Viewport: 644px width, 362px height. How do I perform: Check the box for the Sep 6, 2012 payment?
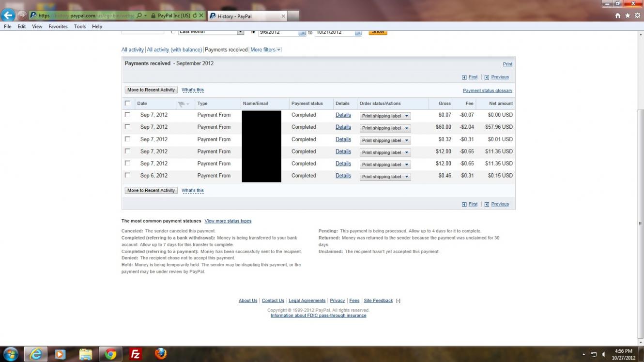click(x=127, y=175)
